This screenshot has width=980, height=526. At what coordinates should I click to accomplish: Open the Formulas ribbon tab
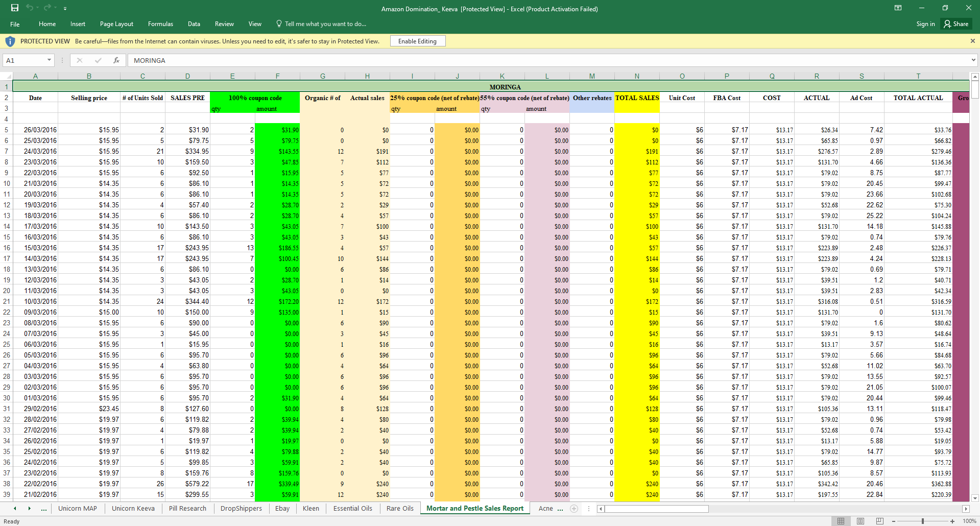pyautogui.click(x=160, y=24)
